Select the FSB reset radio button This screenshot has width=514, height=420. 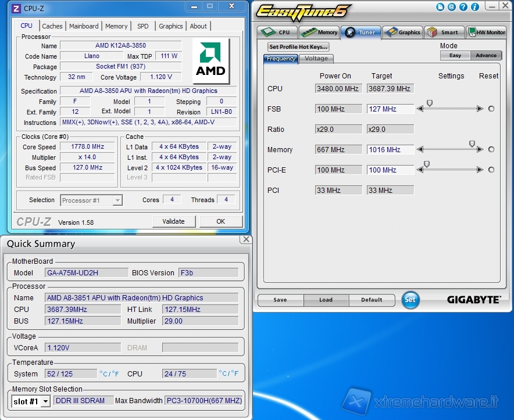[491, 109]
